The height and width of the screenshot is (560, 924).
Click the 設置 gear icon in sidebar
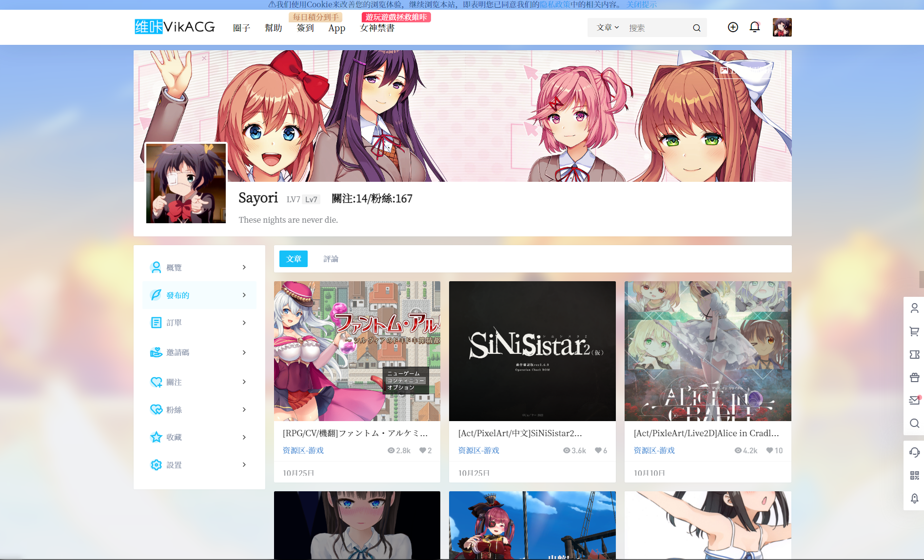point(156,465)
